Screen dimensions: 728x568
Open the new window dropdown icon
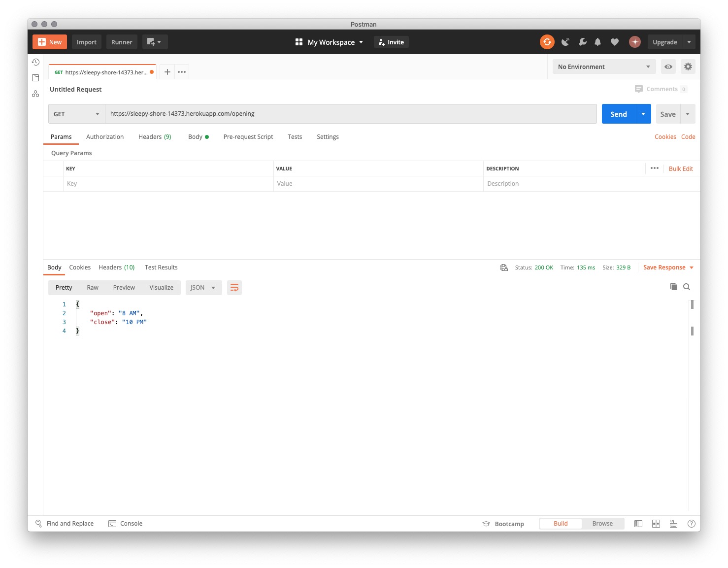click(155, 42)
